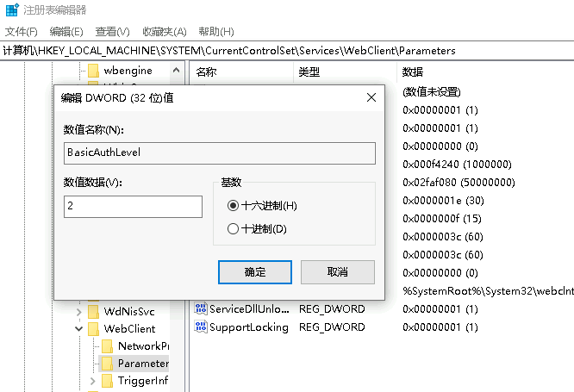The height and width of the screenshot is (392, 574).
Task: Click the value data (数值数据) input field
Action: 133,207
